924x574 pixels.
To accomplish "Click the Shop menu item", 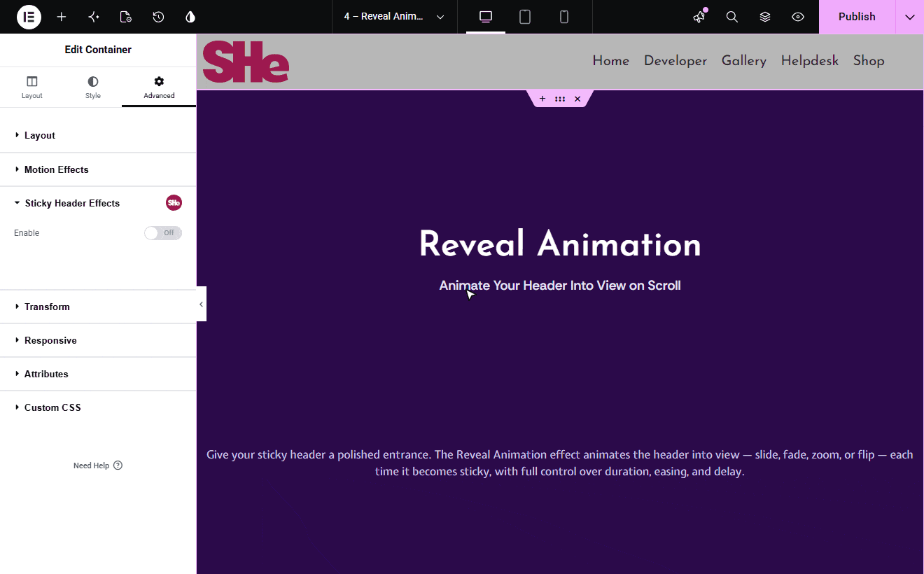I will (x=869, y=61).
